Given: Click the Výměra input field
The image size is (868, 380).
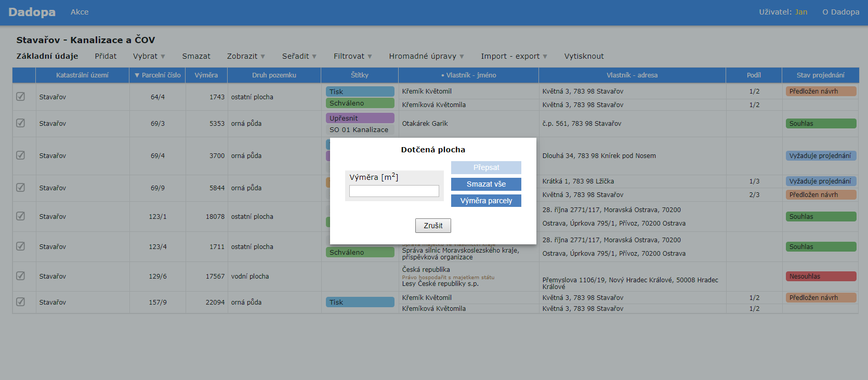Looking at the screenshot, I should coord(394,191).
